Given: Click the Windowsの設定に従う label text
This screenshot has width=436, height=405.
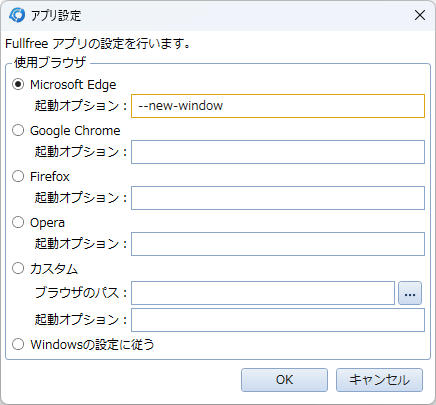Looking at the screenshot, I should [x=92, y=344].
